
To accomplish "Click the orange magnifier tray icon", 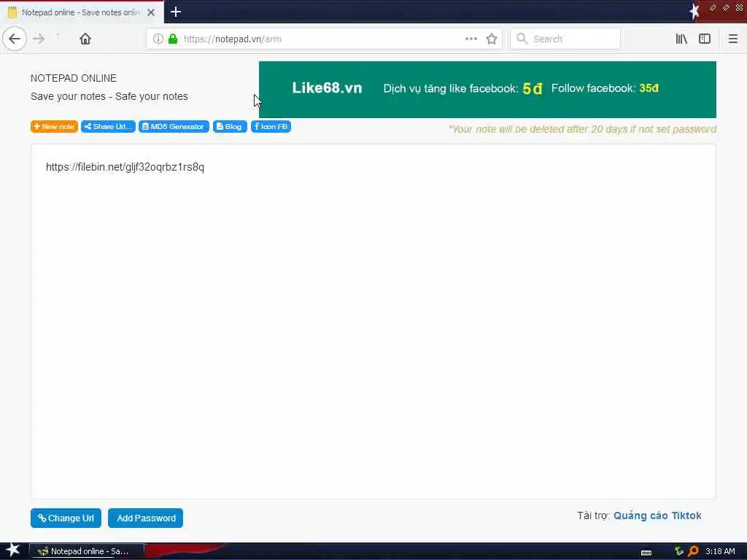I will click(x=693, y=551).
